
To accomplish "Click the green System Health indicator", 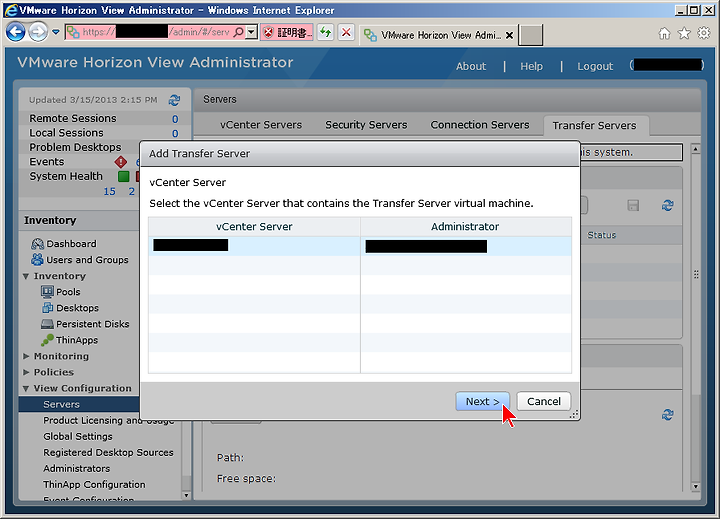I will point(124,176).
